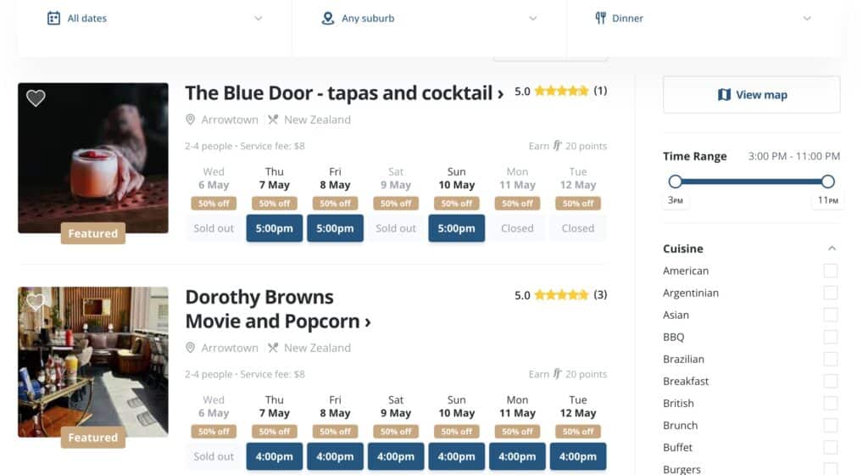Click the Dorothy Browns cuisine utensils icon

pos(273,348)
